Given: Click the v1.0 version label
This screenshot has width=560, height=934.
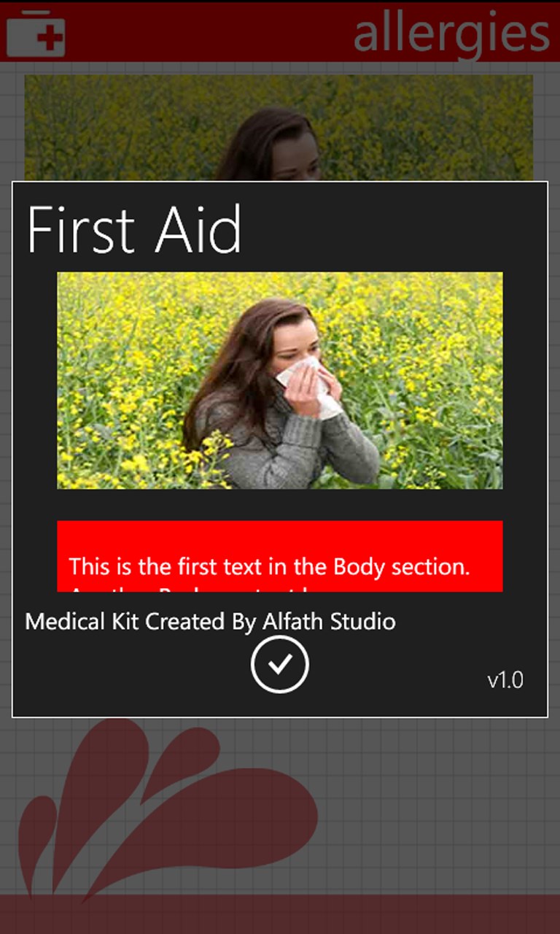Looking at the screenshot, I should pos(506,679).
